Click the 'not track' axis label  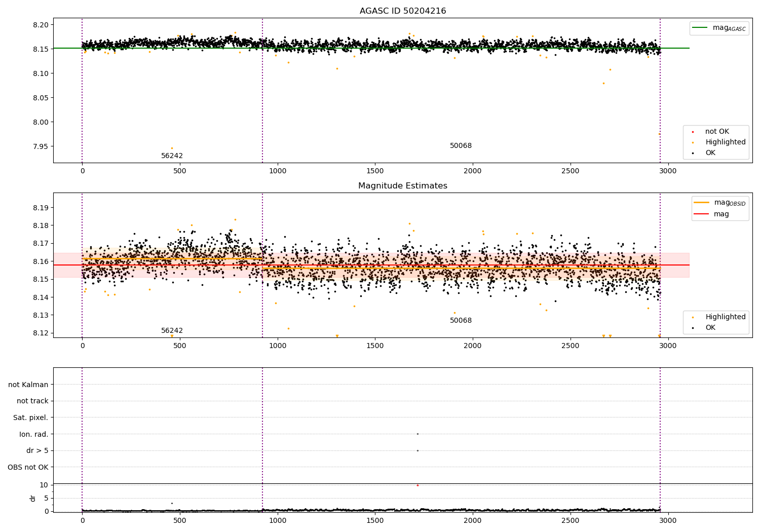pos(32,401)
